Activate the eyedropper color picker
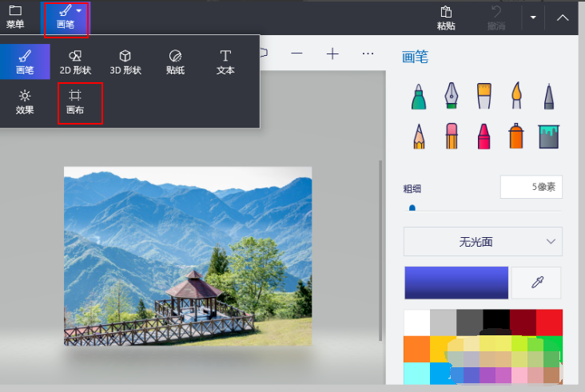 point(536,283)
